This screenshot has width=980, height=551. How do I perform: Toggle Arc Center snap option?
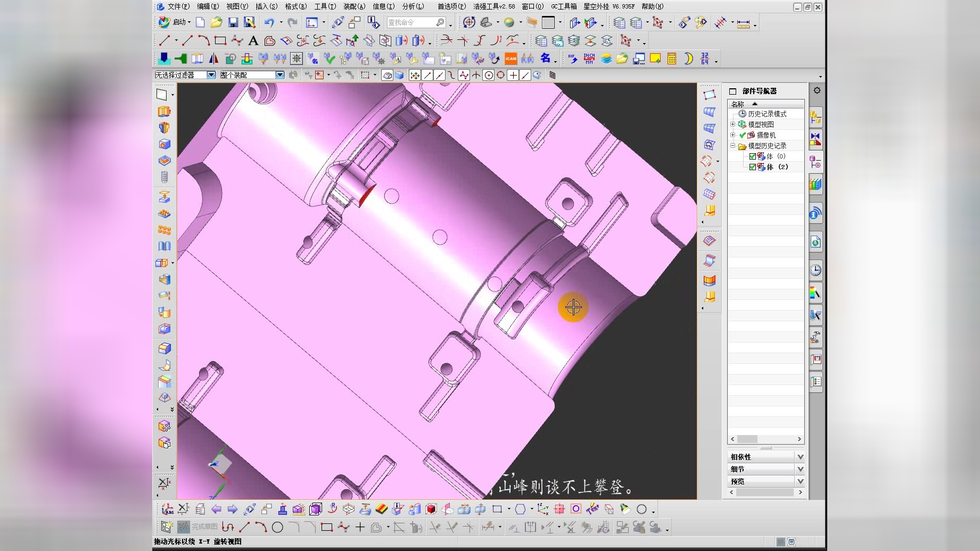489,75
